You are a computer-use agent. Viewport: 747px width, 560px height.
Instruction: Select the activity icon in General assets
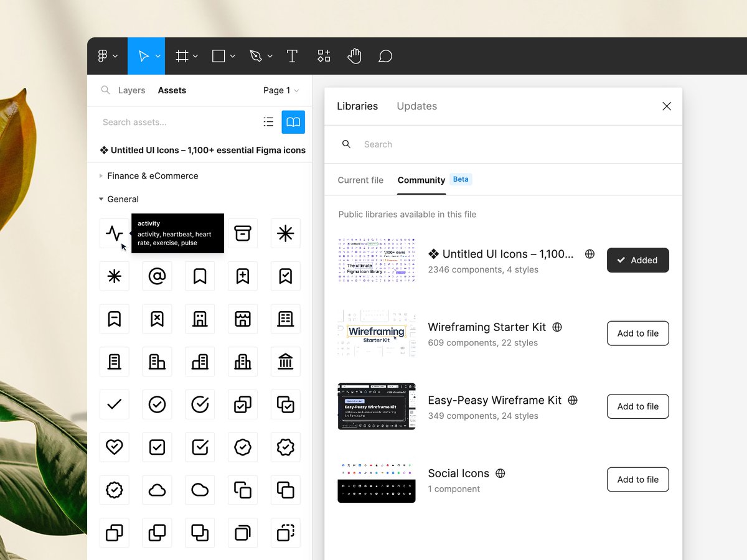pyautogui.click(x=114, y=233)
